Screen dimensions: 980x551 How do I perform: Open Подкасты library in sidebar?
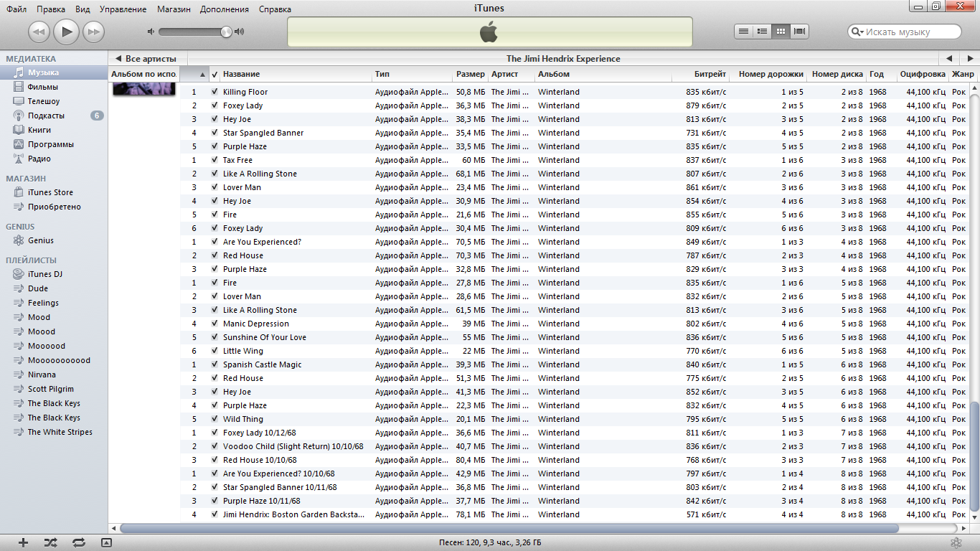pyautogui.click(x=54, y=116)
